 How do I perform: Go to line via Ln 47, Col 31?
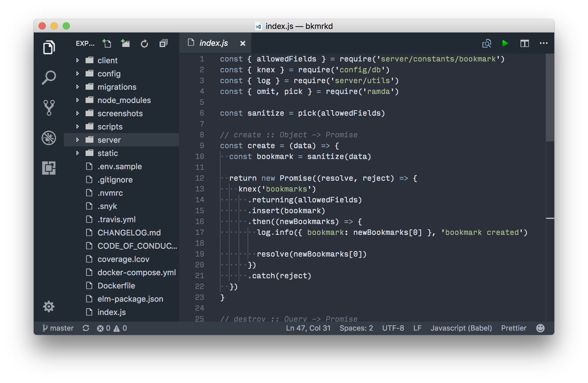point(308,328)
